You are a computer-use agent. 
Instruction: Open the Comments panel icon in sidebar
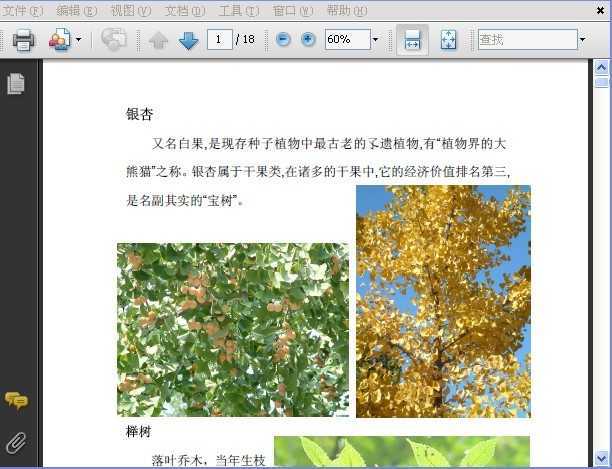[x=16, y=401]
